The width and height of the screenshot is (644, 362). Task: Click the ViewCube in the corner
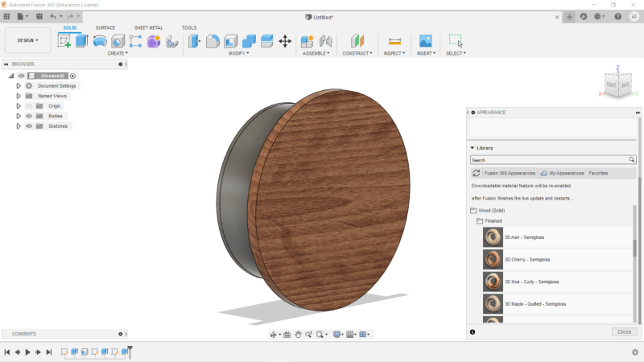pos(618,84)
